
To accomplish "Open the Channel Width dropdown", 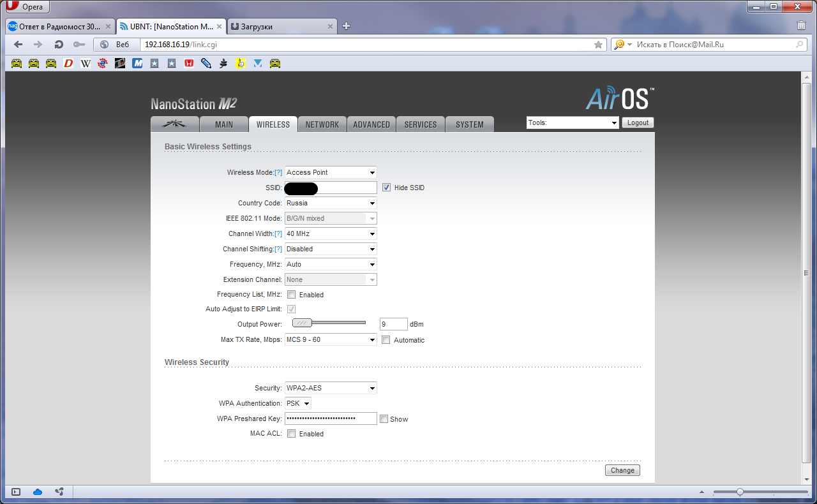I will coord(331,233).
